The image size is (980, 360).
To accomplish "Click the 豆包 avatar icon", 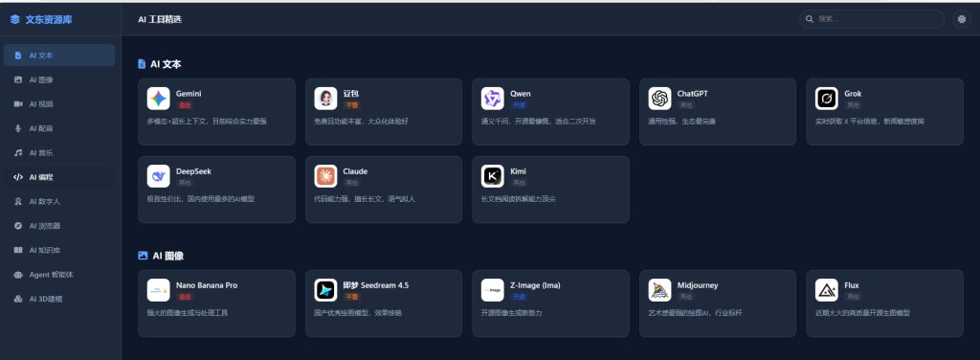I will point(325,99).
